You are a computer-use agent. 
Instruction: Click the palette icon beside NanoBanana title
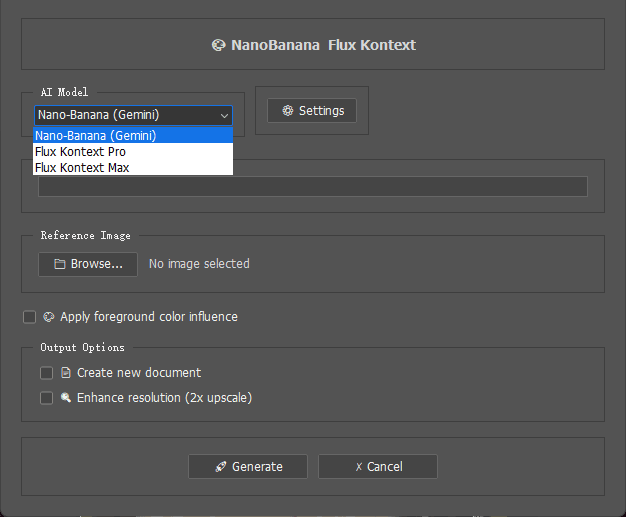click(218, 45)
